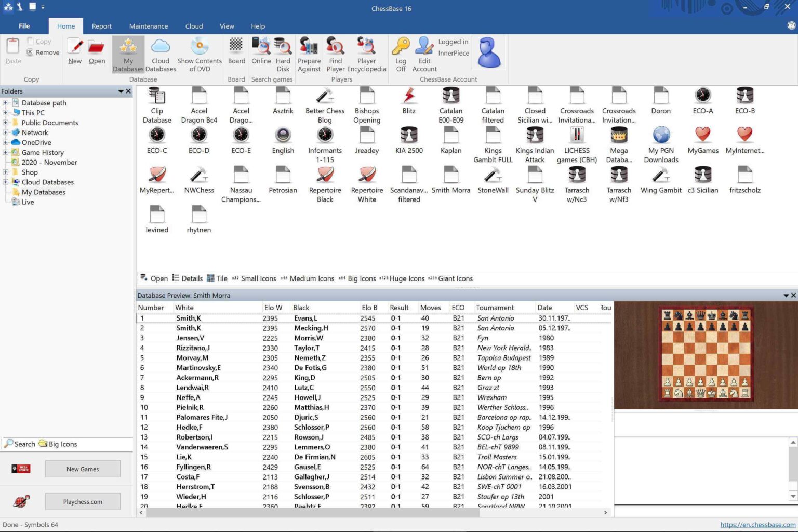
Task: Open the Report menu
Action: tap(102, 26)
